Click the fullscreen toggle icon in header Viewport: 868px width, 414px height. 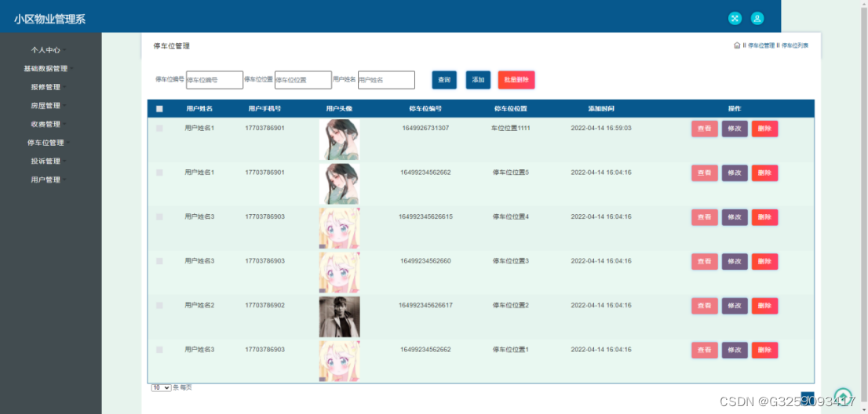point(735,18)
